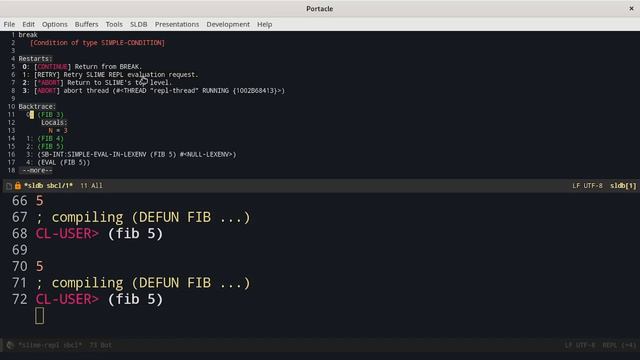Viewport: 640px width, 360px height.
Task: Click the *slime-repl sbcl* buffer name in mode line
Action: 50,345
